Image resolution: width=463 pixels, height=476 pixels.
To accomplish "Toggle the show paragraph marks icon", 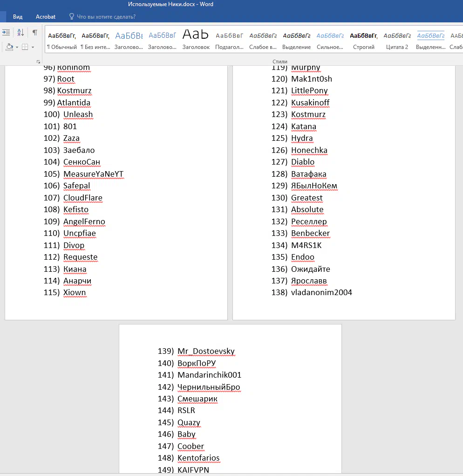I will (35, 33).
